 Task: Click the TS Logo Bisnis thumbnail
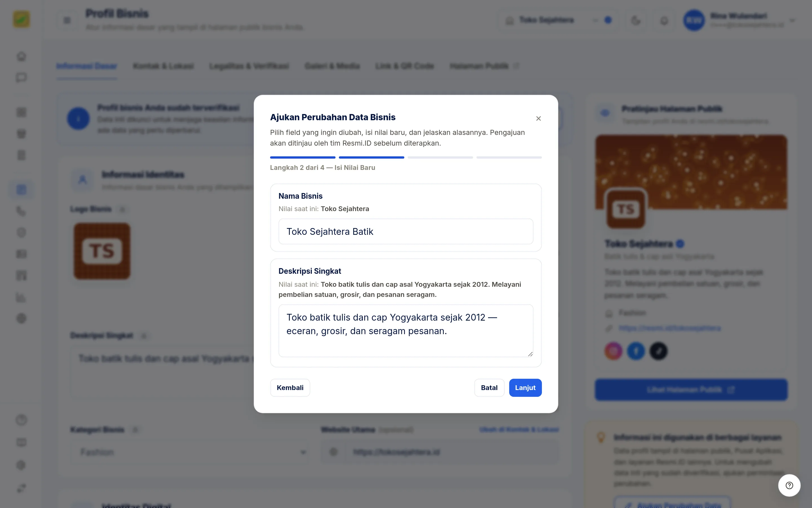tap(102, 251)
